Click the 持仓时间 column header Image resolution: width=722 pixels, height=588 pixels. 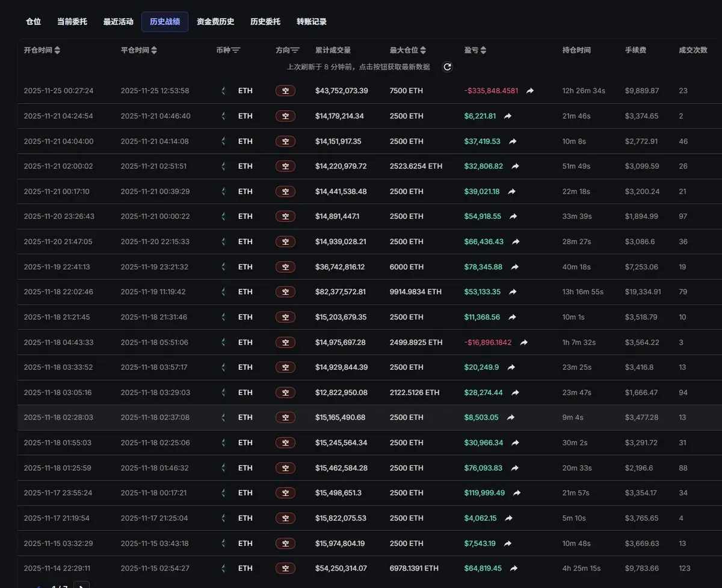(x=576, y=51)
